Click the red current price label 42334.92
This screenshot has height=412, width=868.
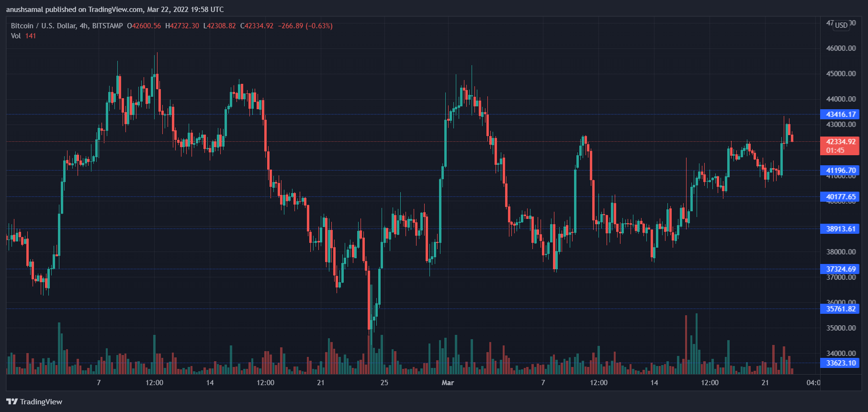(x=840, y=142)
